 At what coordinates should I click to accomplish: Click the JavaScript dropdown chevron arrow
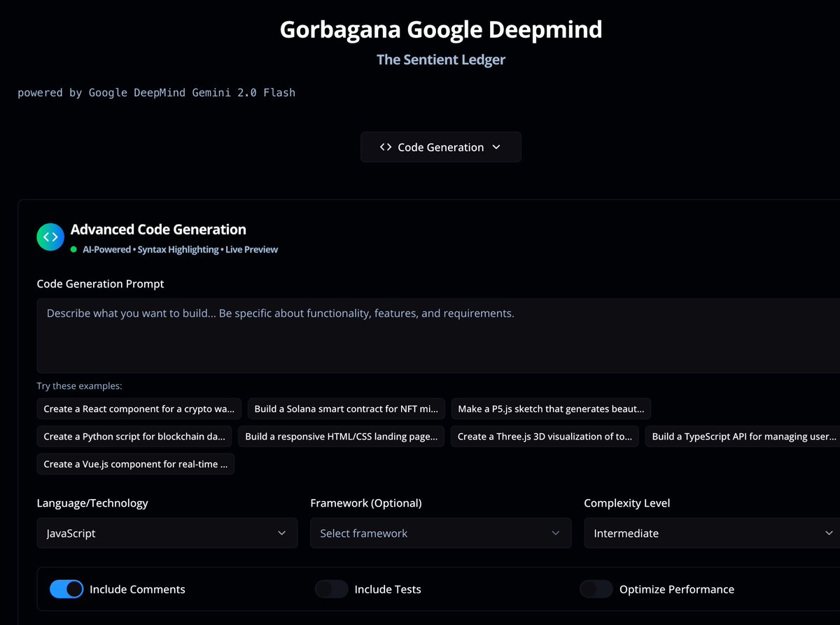[282, 533]
